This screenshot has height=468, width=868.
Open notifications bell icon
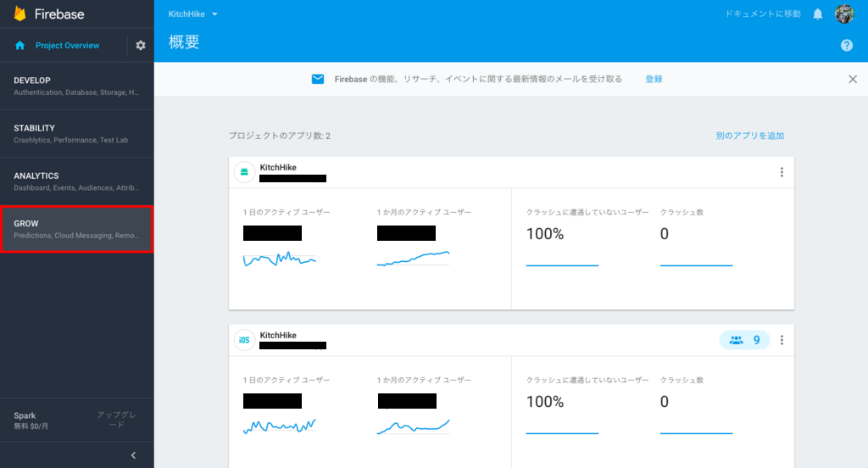pyautogui.click(x=818, y=14)
